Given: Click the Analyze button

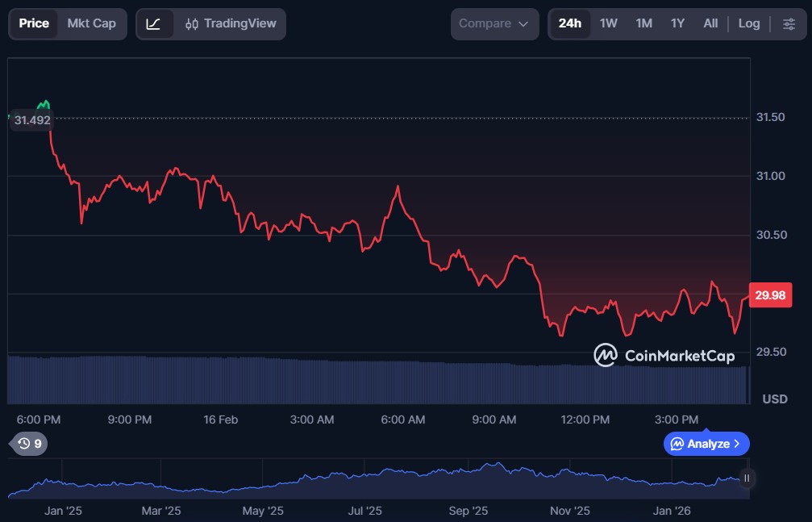Looking at the screenshot, I should click(706, 444).
